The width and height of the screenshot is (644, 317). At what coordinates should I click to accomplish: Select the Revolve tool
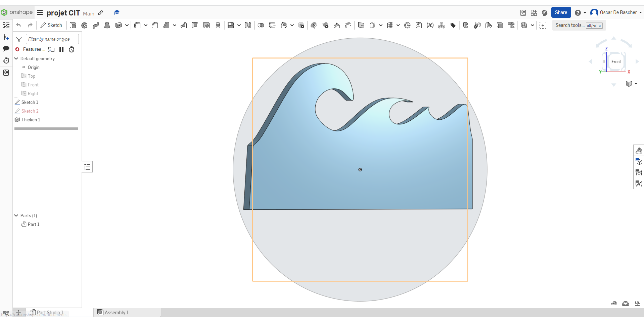click(84, 25)
